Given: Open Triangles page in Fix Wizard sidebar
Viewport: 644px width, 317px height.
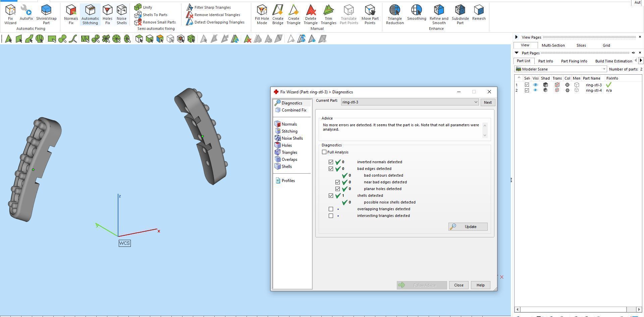Looking at the screenshot, I should point(286,152).
